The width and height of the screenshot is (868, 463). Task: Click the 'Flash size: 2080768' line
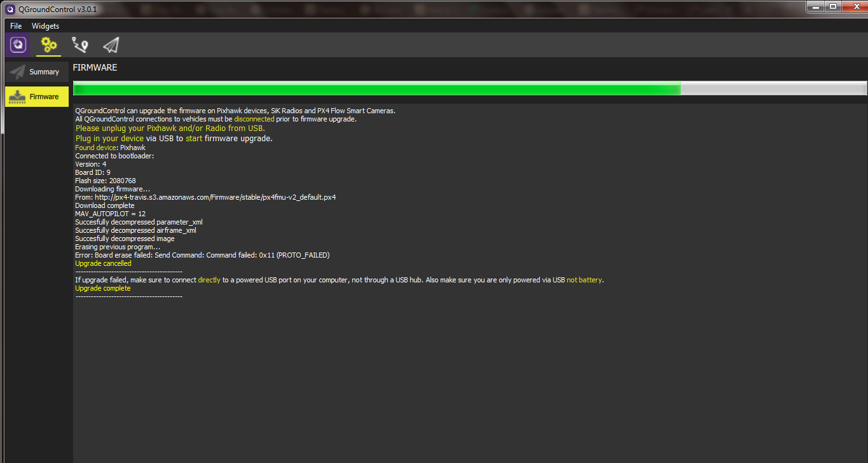(106, 181)
